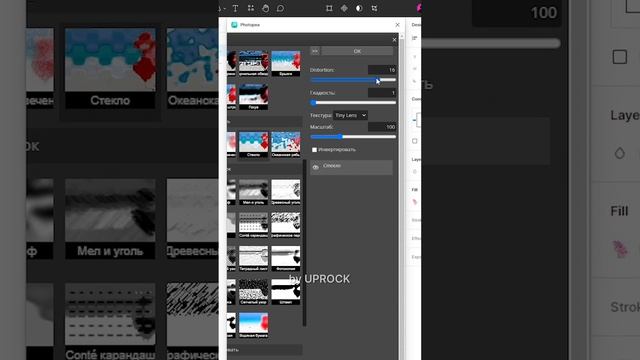
Task: Select the Древесный уголь filter thumbnail
Action: coord(286,192)
